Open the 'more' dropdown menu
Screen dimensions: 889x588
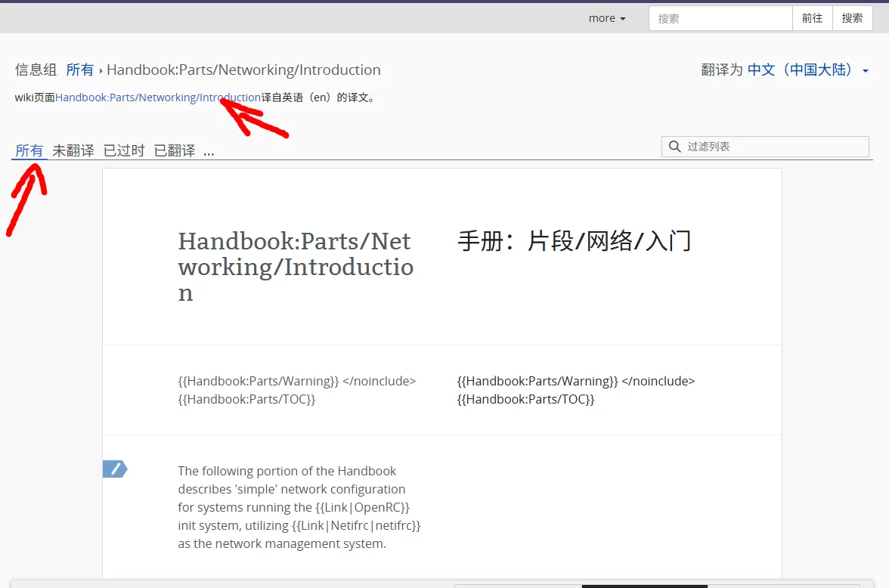(x=606, y=18)
